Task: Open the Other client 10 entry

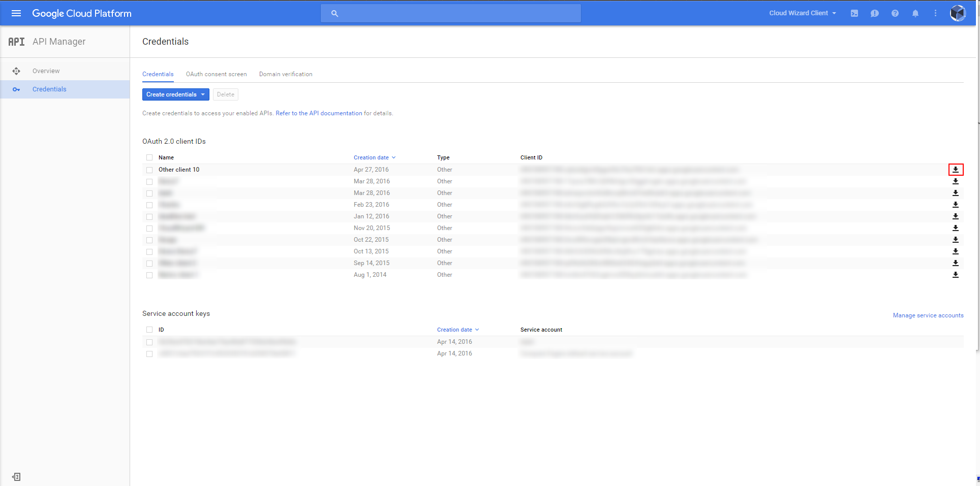Action: click(179, 170)
